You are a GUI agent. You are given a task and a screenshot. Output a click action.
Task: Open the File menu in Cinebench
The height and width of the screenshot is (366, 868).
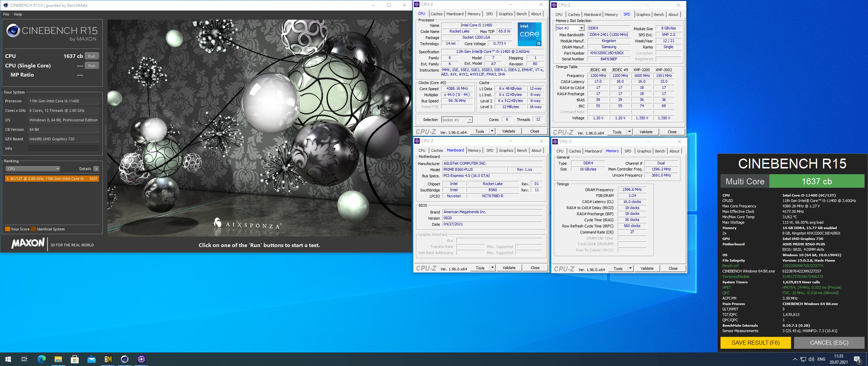point(6,14)
